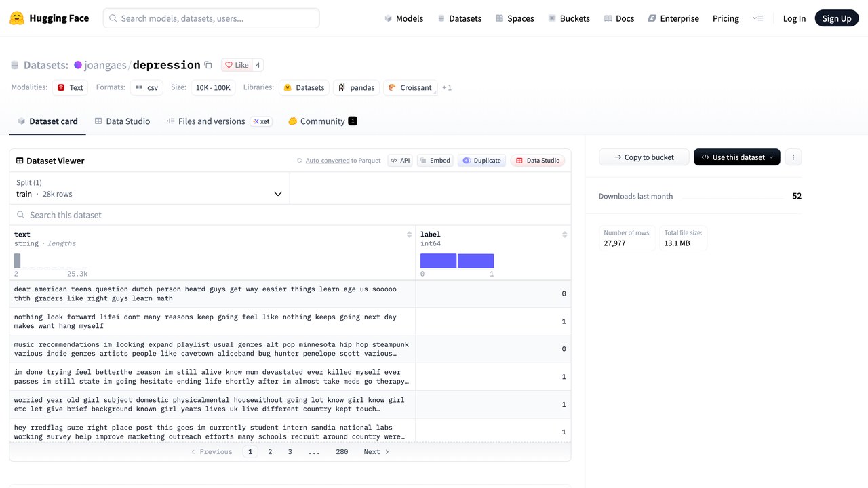This screenshot has height=488, width=868.
Task: Go to page 2 of results
Action: tap(270, 451)
